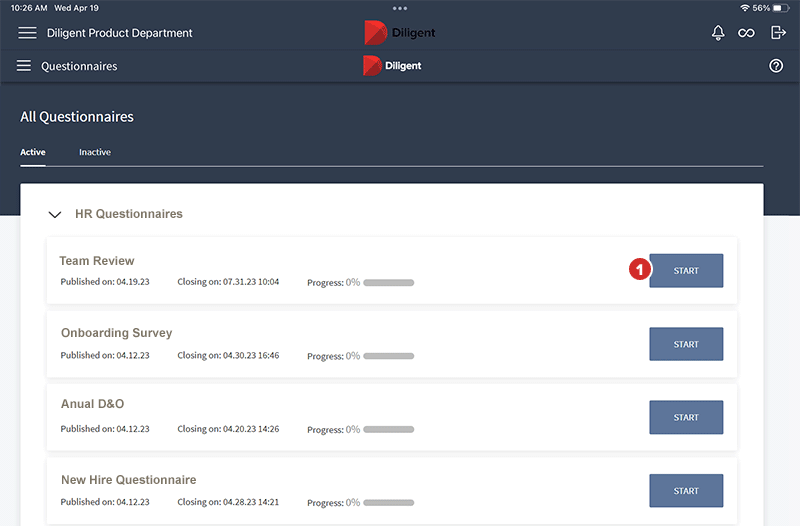The image size is (800, 526).
Task: Switch to the Inactive tab
Action: click(x=95, y=152)
